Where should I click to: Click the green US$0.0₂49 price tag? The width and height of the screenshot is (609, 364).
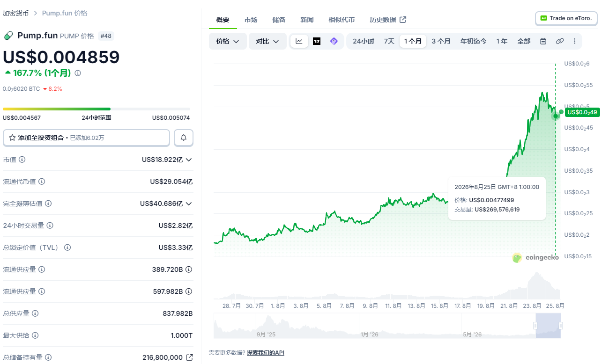pos(582,112)
